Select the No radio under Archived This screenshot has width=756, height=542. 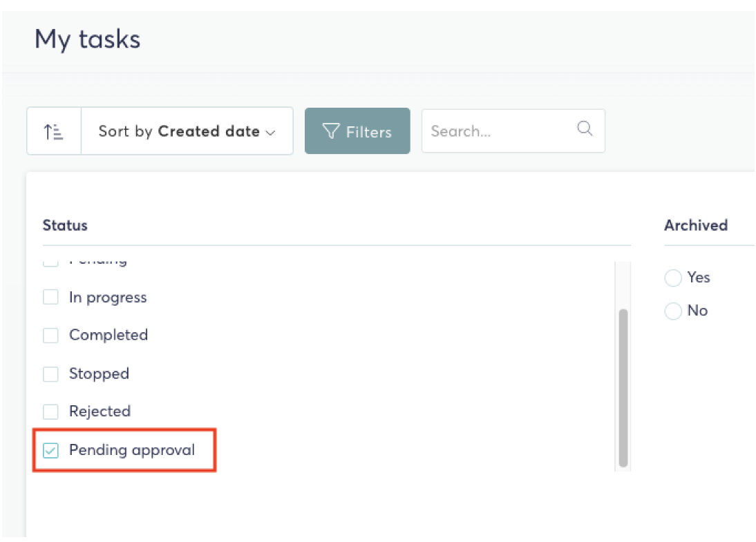(673, 311)
